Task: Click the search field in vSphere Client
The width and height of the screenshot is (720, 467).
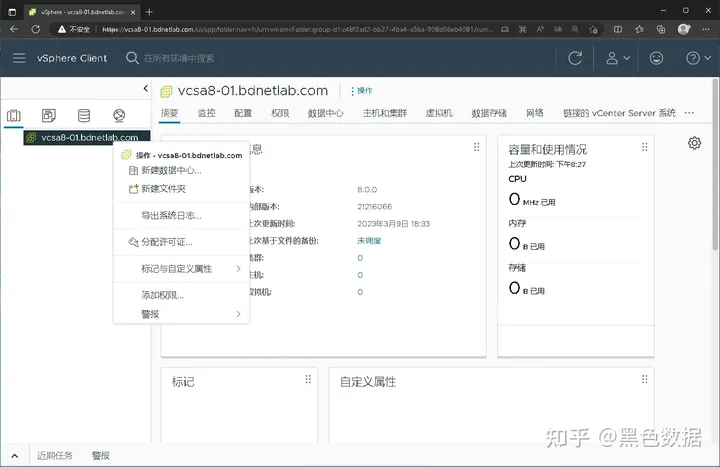Action: coord(179,58)
